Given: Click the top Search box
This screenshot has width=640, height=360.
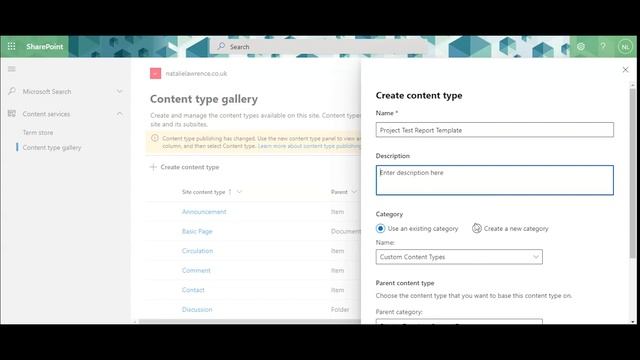Looking at the screenshot, I should (x=318, y=47).
